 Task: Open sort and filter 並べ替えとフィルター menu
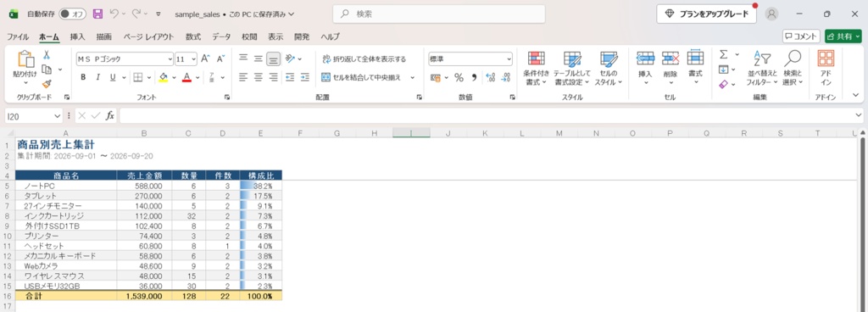click(762, 69)
